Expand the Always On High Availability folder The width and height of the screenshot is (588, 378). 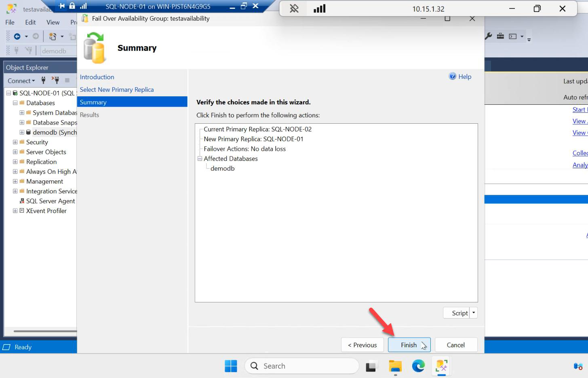pos(15,171)
